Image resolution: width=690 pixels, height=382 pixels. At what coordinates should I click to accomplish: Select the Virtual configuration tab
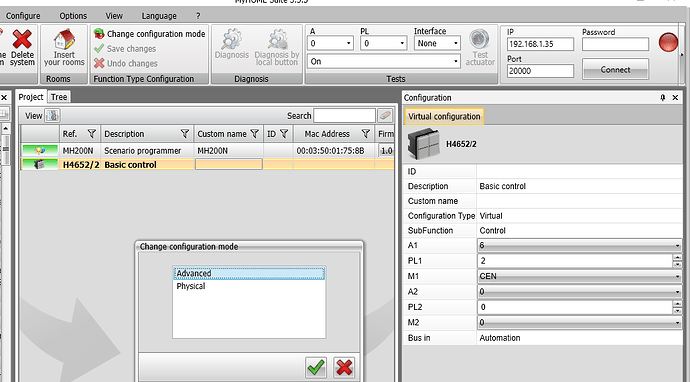pyautogui.click(x=444, y=116)
